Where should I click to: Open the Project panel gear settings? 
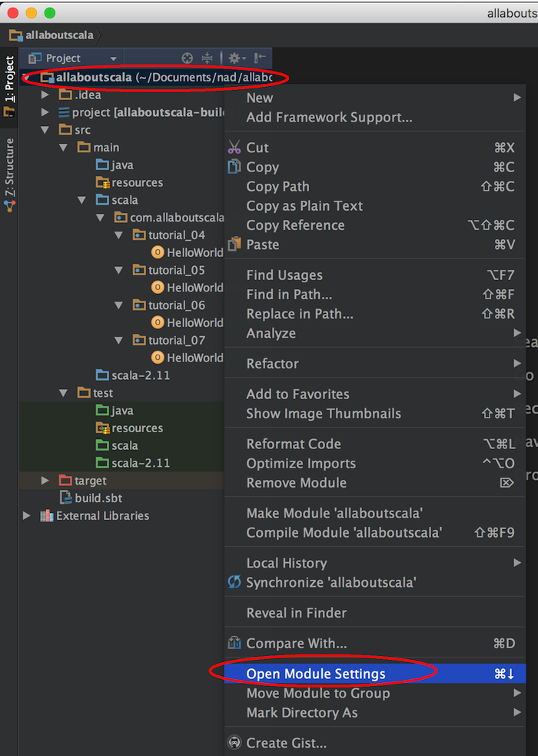237,58
